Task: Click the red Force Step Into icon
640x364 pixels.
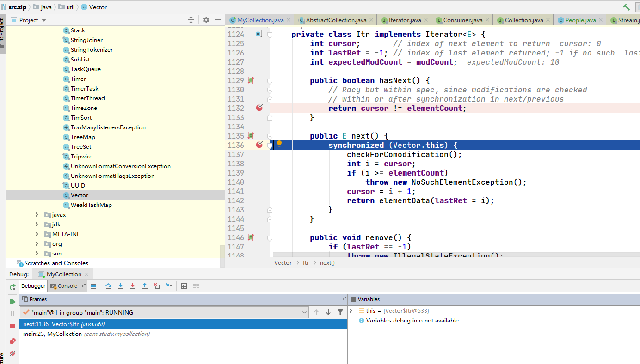Action: pyautogui.click(x=133, y=286)
